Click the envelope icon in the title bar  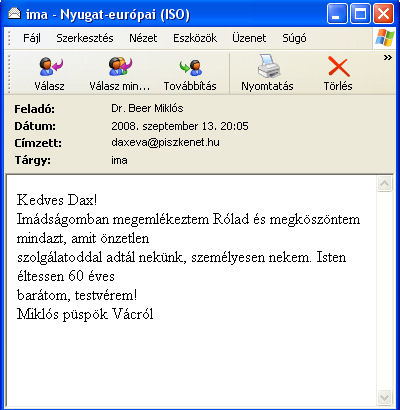click(x=15, y=14)
